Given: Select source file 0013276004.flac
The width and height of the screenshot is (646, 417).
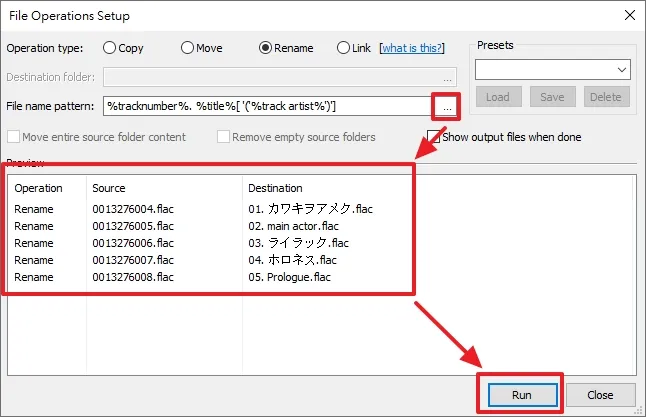Looking at the screenshot, I should click(x=133, y=209).
